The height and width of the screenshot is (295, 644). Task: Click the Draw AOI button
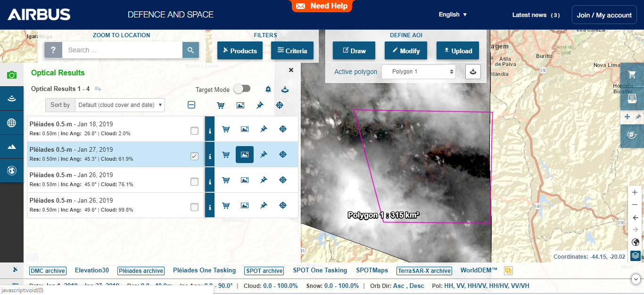tap(354, 51)
